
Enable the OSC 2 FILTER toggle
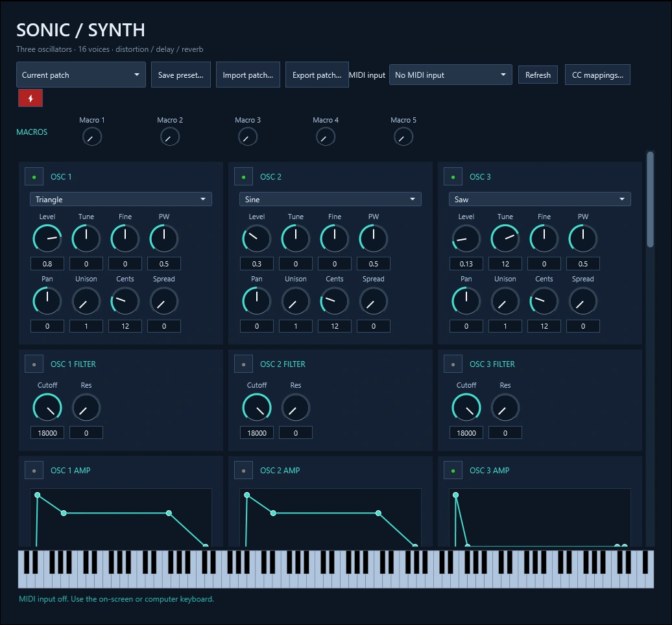(x=243, y=364)
